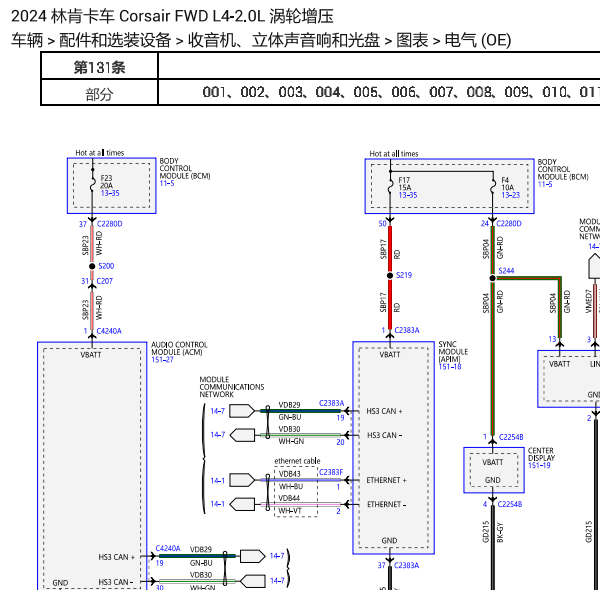600x590 pixels.
Task: Click the WH-BU wire color label
Action: (x=290, y=487)
